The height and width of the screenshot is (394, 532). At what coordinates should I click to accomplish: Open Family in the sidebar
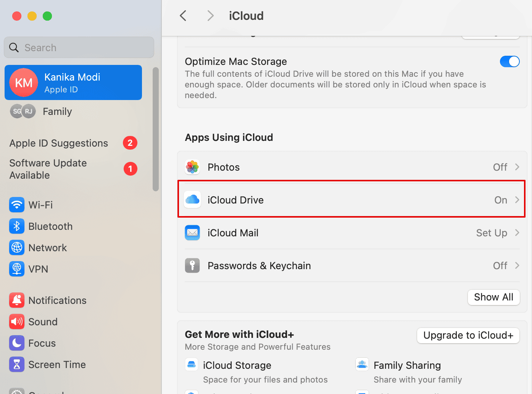57,111
